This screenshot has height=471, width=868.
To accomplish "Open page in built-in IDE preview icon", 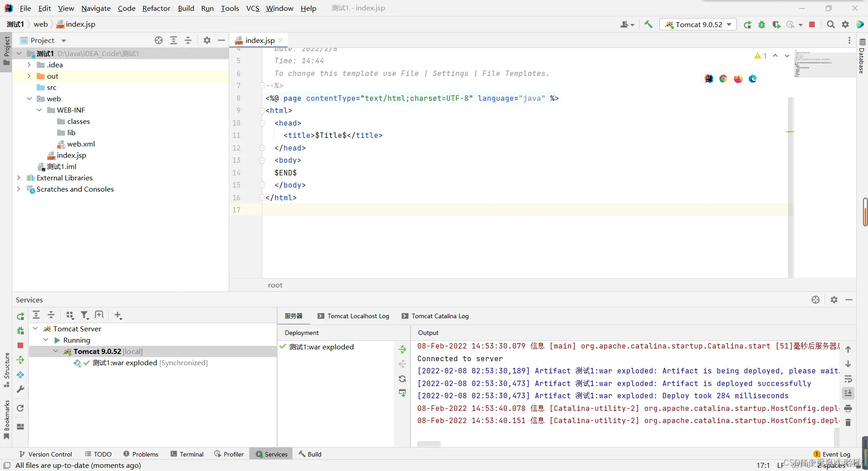I will point(709,79).
